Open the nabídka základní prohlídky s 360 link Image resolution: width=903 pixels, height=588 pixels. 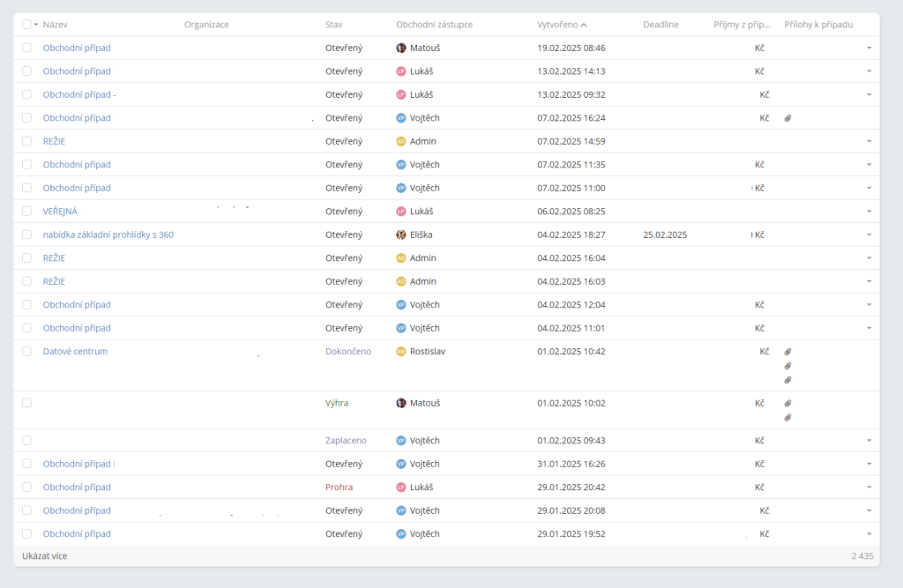[x=108, y=234]
